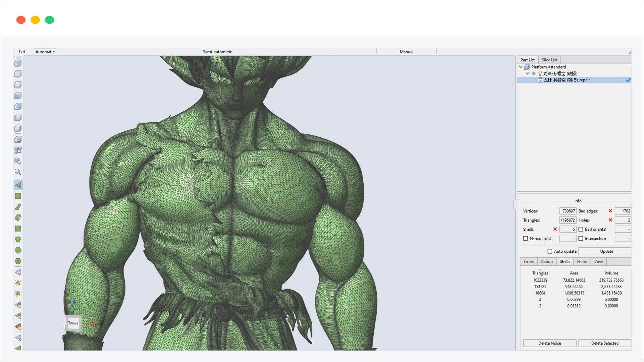Choose Semi-automatic repair mode

(x=217, y=52)
